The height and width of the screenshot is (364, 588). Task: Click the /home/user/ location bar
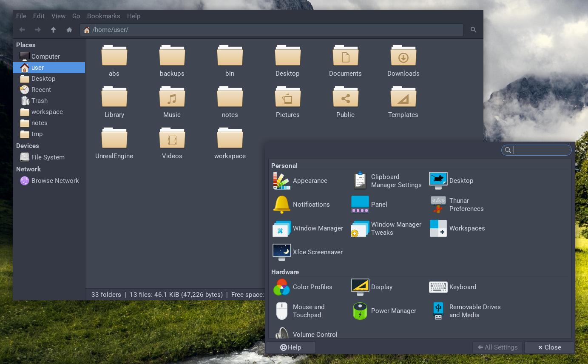[271, 30]
